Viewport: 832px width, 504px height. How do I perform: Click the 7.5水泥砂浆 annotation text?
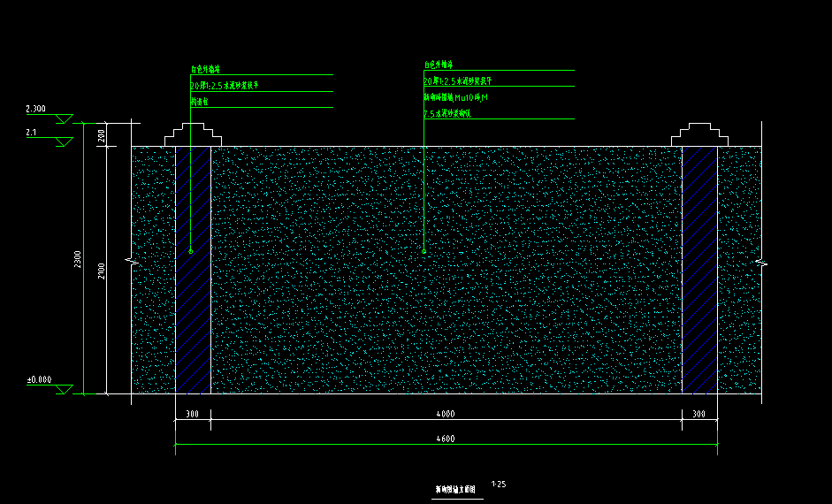point(447,113)
